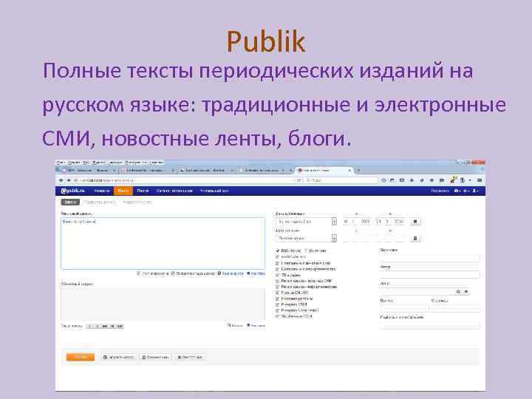
Task: Toggle the Интернет СМИ checkbox
Action: (278, 304)
